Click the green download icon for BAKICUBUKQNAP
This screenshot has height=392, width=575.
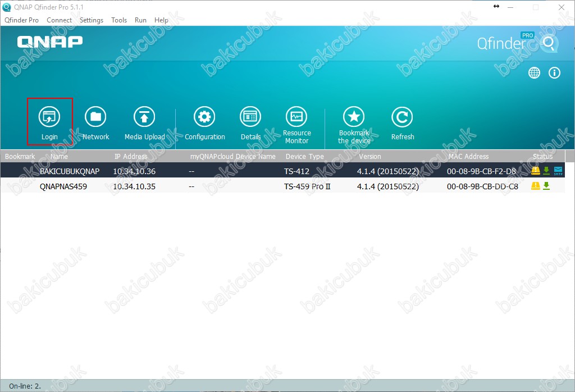546,171
